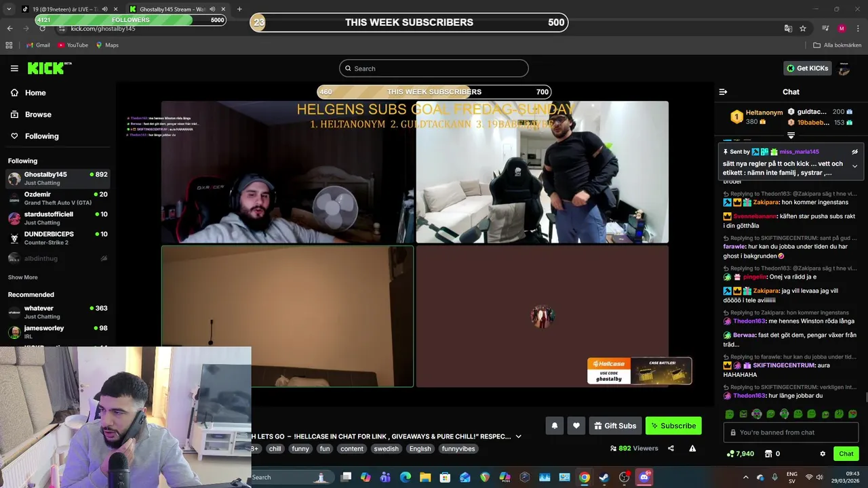Open Heltanonym top gifter profile
The height and width of the screenshot is (488, 868).
coord(764,113)
